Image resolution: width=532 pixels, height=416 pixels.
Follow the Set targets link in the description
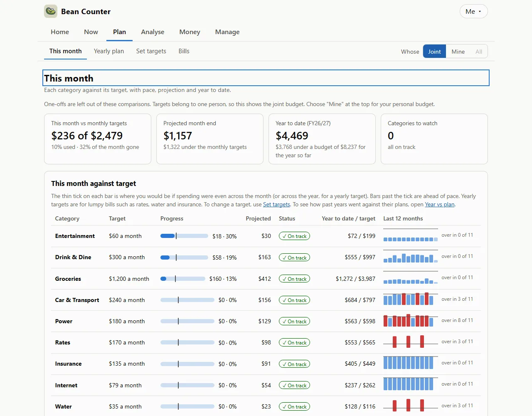point(276,205)
